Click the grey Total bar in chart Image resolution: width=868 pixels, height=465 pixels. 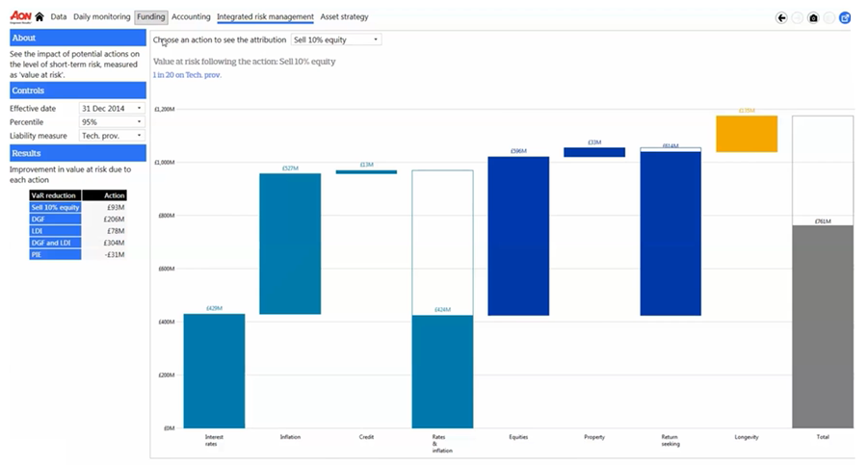[822, 325]
